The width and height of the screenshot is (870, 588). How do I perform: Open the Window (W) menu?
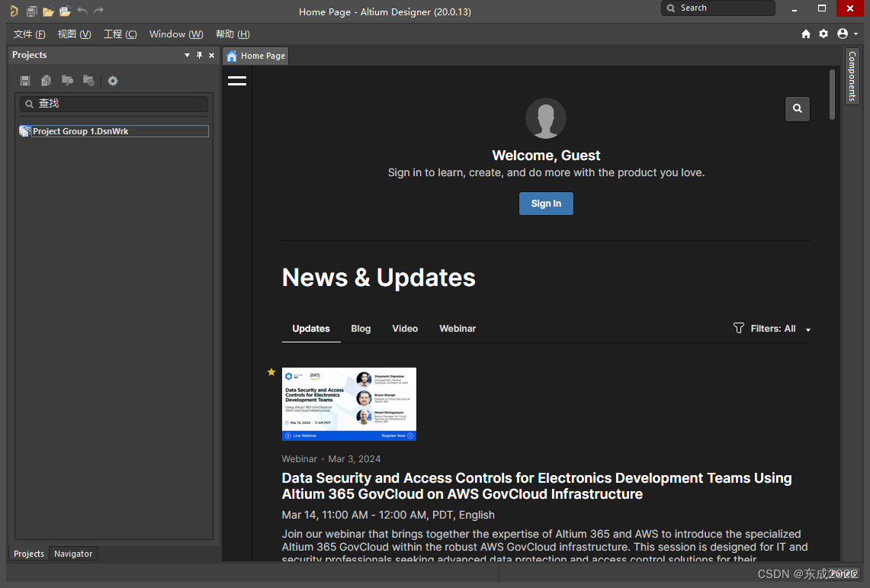[176, 34]
